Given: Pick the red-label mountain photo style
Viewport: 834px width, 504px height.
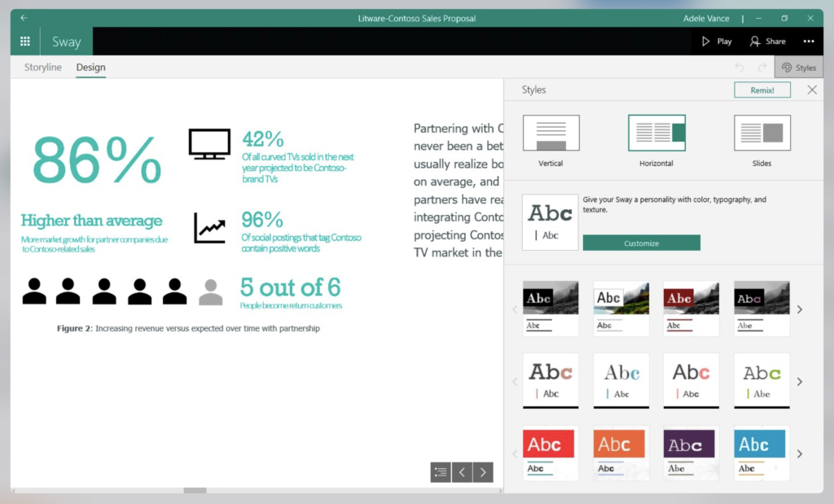Looking at the screenshot, I should click(x=691, y=309).
